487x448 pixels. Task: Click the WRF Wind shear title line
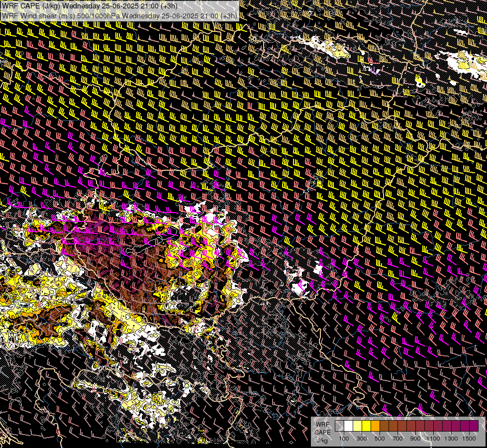point(119,16)
